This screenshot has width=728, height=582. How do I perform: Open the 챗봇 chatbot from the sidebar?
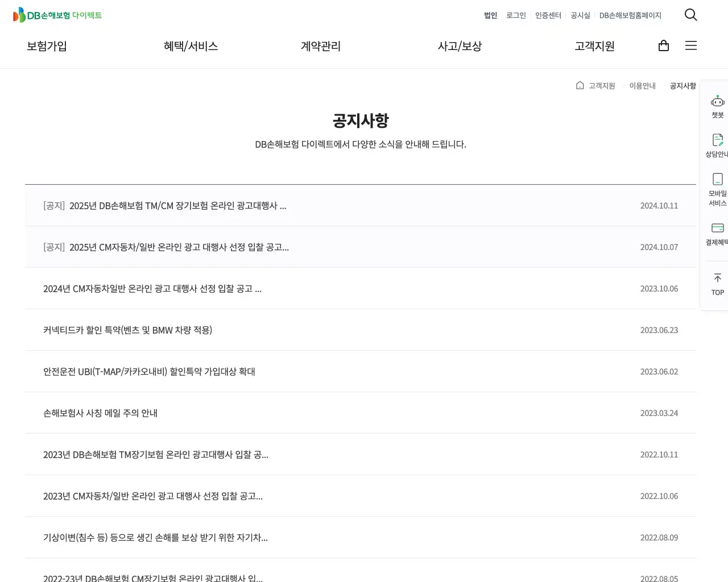[717, 105]
